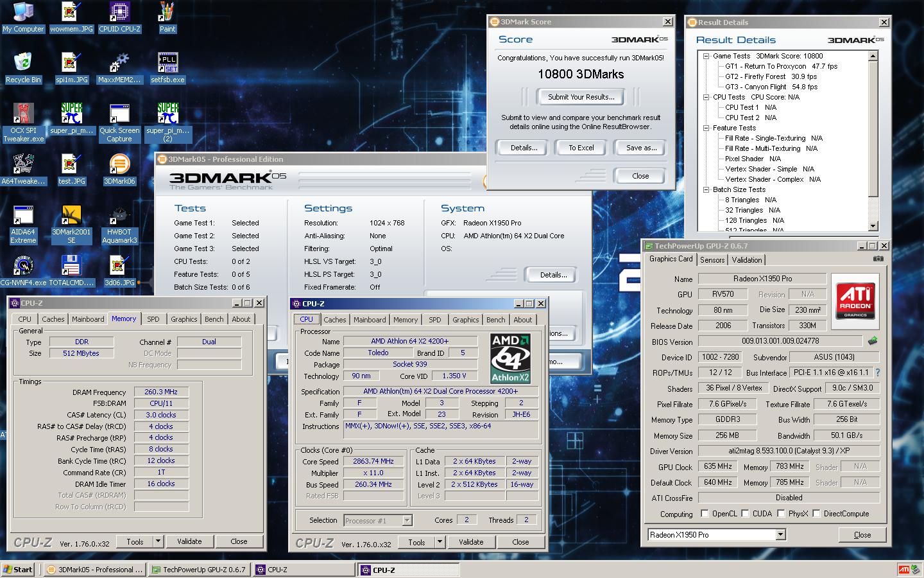Enable the DirectCompute checkbox in GPU-Z

coord(816,513)
